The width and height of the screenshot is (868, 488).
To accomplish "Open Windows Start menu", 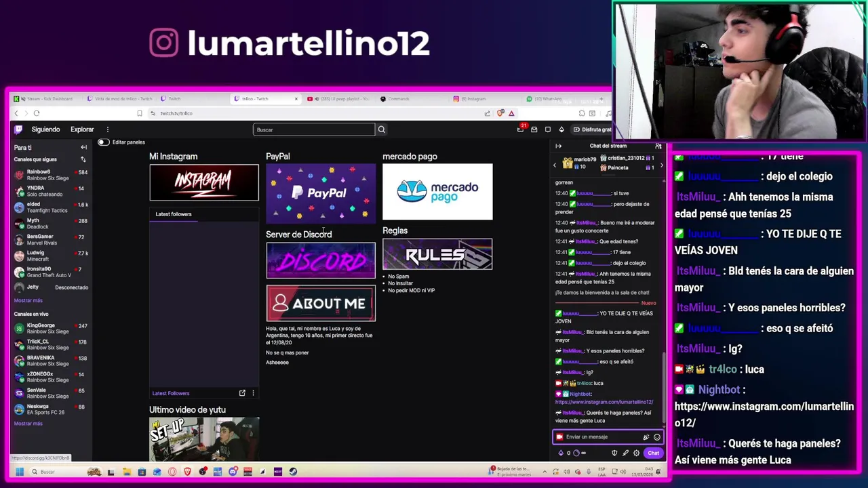I will [19, 472].
